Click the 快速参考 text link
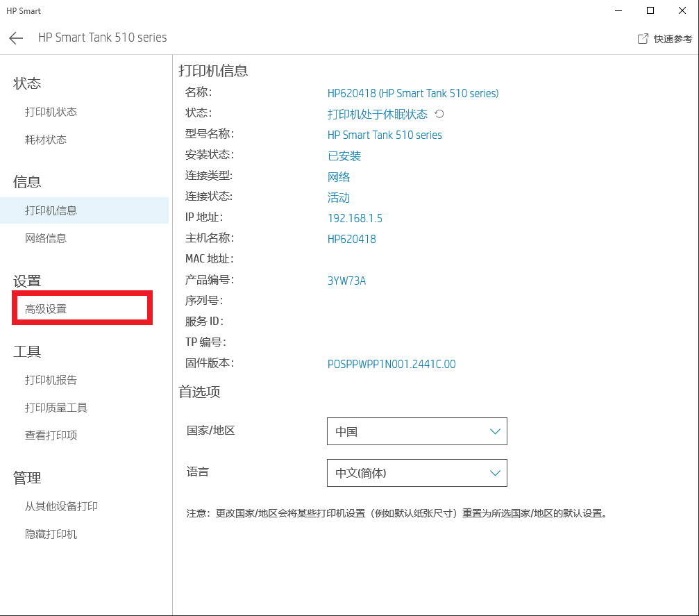This screenshot has height=616, width=699. 672,39
